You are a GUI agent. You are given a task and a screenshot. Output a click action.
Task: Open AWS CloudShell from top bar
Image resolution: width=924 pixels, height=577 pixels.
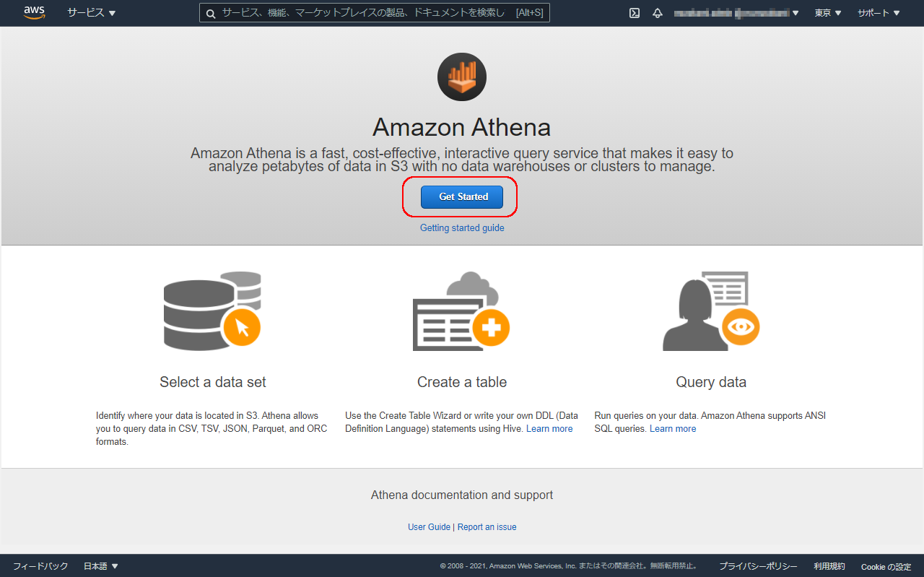[x=634, y=13]
